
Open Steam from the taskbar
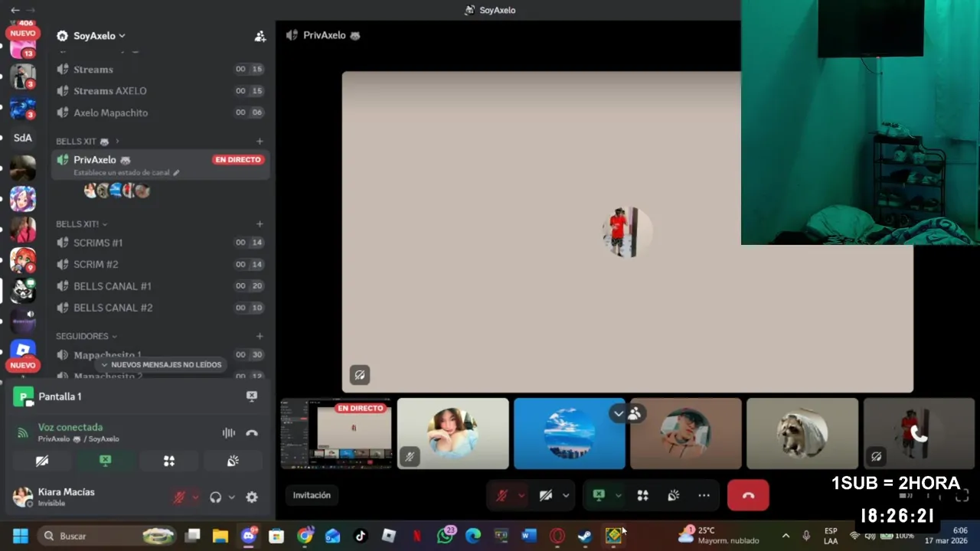(x=585, y=536)
